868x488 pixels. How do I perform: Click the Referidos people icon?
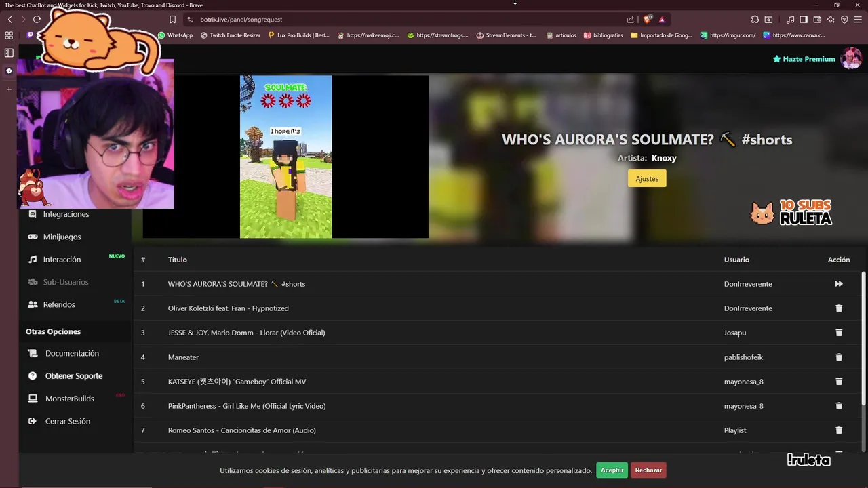pyautogui.click(x=33, y=304)
